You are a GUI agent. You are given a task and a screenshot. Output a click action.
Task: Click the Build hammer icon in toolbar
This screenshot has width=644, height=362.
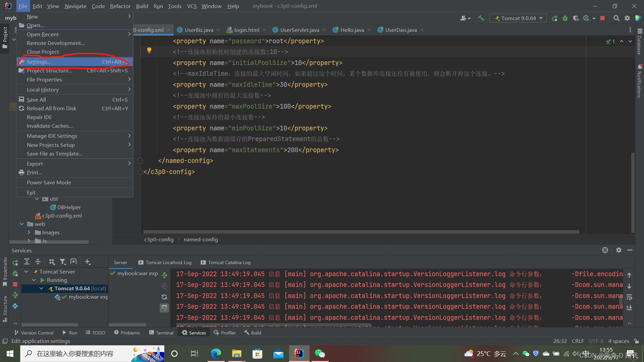click(x=481, y=18)
